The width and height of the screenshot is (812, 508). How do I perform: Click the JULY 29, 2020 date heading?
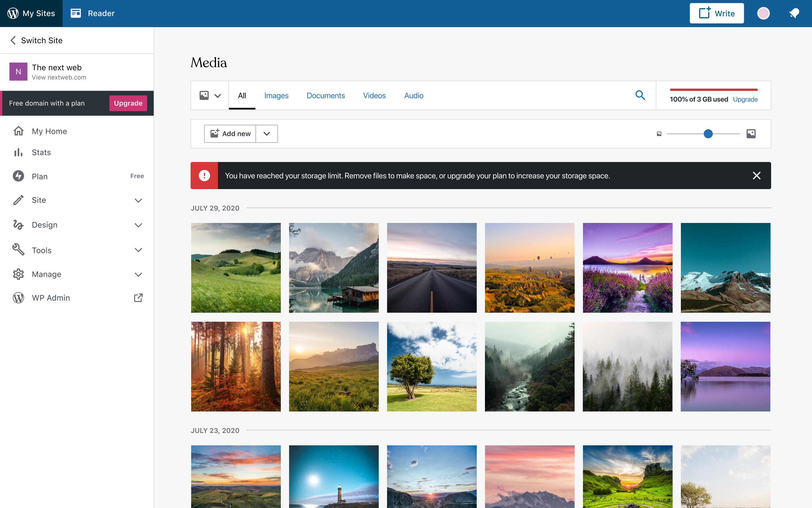215,208
